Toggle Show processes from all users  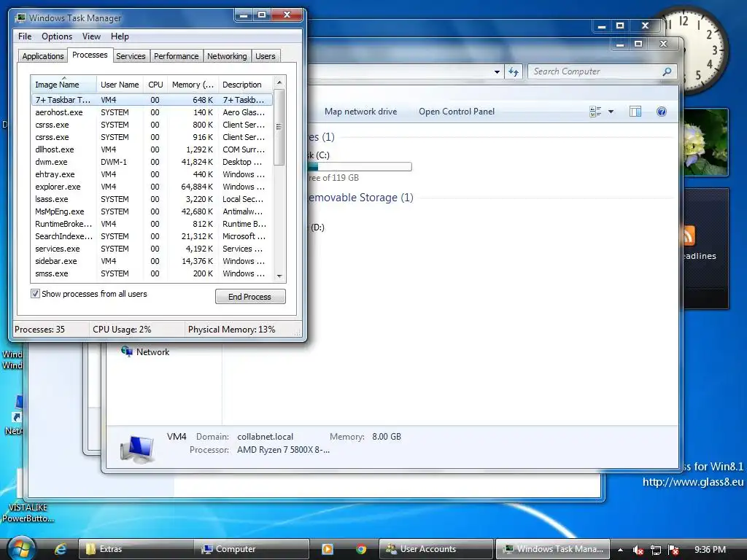35,294
